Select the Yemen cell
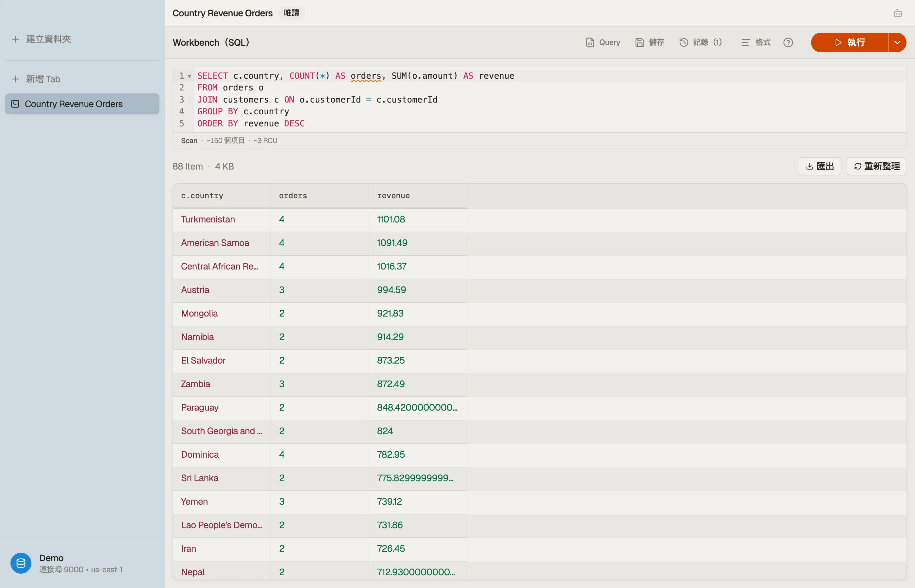This screenshot has width=915, height=588. click(x=222, y=502)
